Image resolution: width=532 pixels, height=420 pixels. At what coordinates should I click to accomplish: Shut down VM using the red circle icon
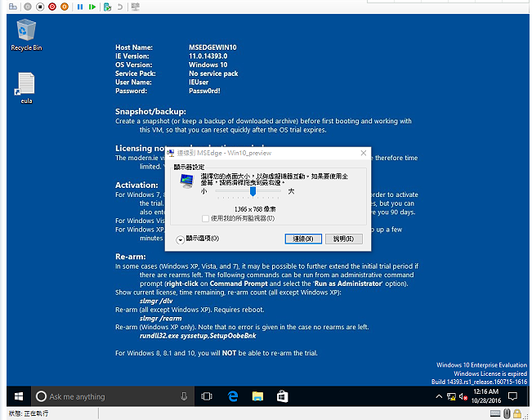pos(52,7)
